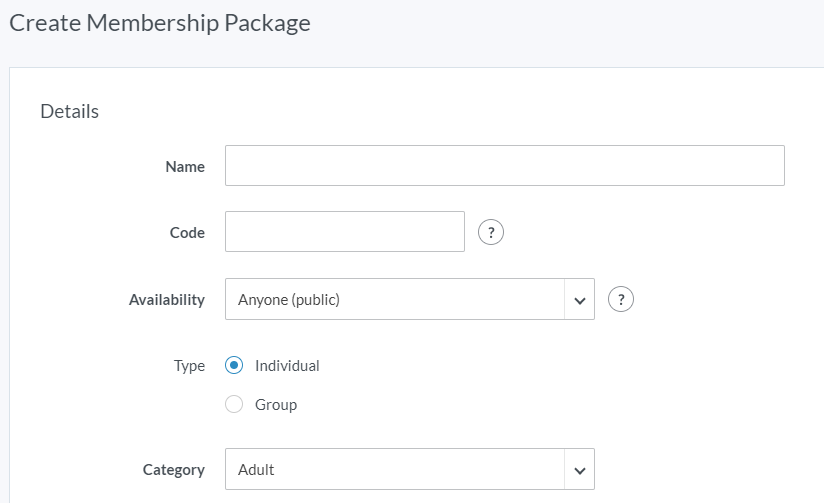Click help question mark beside Availability
The height and width of the screenshot is (503, 824).
click(x=621, y=299)
